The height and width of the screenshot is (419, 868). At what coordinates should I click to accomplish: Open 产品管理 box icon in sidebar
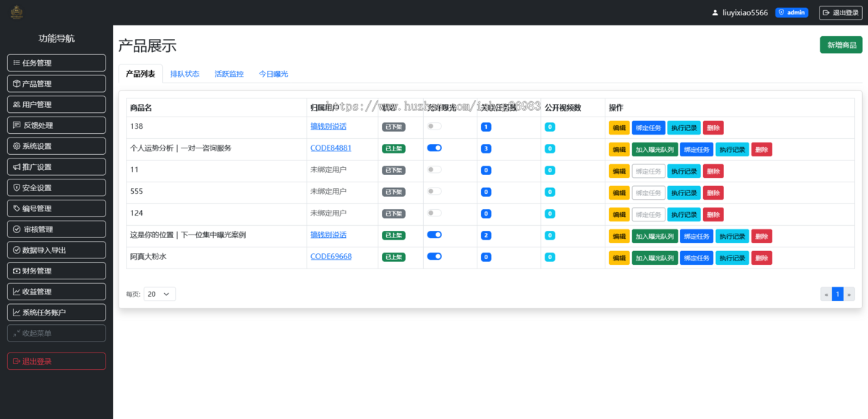point(17,84)
